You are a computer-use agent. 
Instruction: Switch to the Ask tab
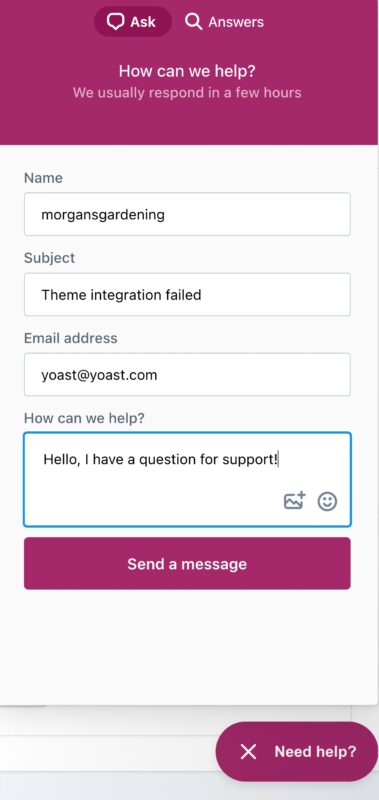coord(133,22)
